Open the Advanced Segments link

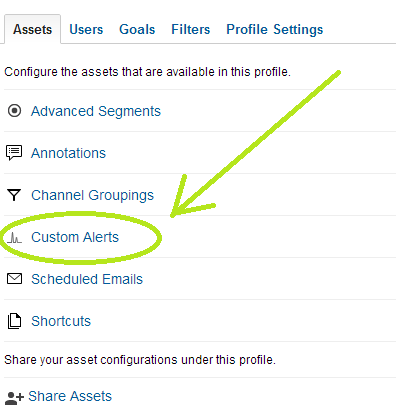[96, 111]
